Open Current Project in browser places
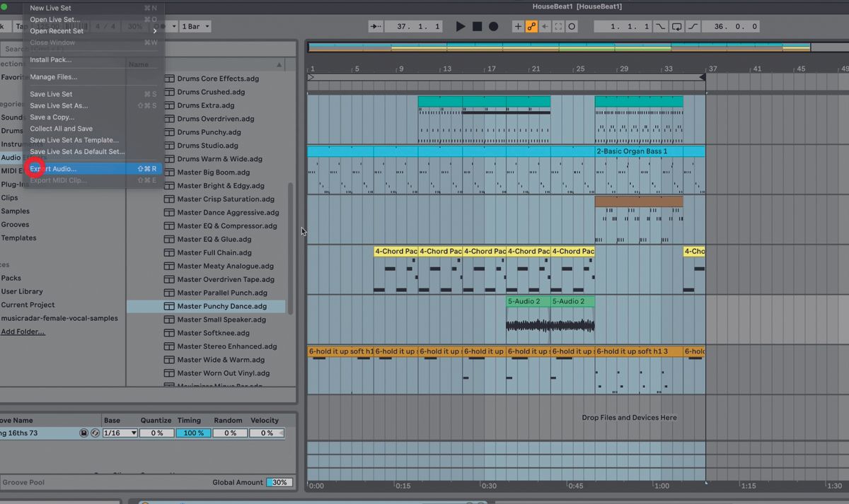This screenshot has height=504, width=849. coord(28,305)
